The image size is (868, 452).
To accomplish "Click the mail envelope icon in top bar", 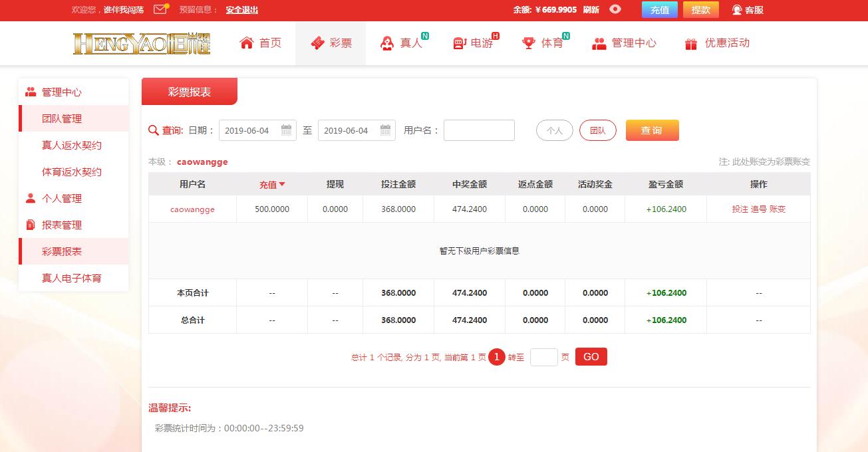I will (x=160, y=9).
